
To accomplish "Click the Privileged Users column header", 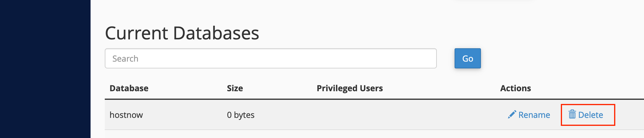I will (x=350, y=88).
